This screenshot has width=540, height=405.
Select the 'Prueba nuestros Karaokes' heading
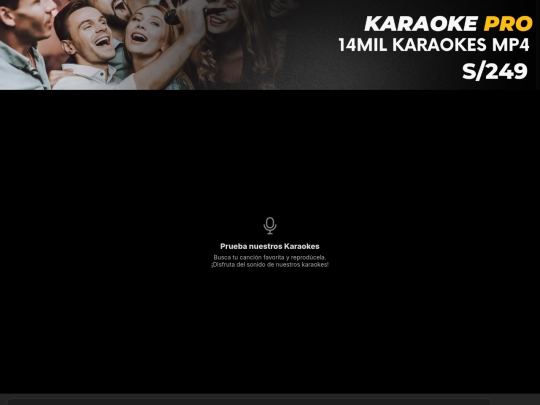[270, 246]
